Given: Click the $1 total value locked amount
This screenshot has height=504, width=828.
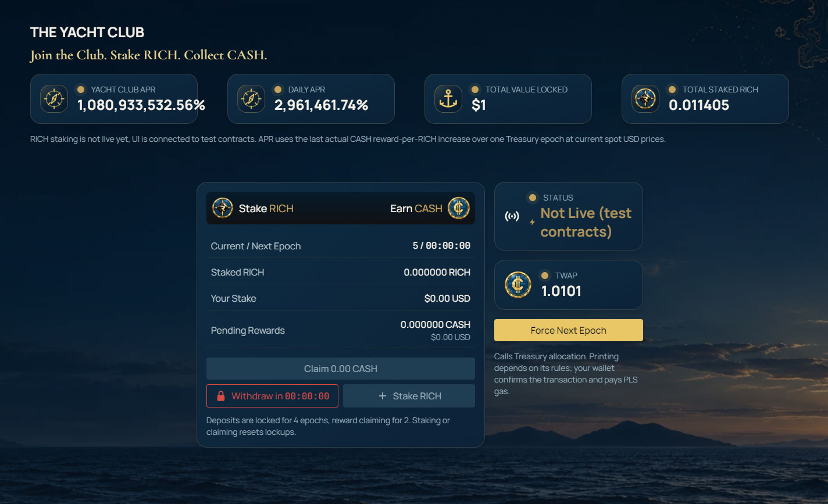Looking at the screenshot, I should [479, 105].
